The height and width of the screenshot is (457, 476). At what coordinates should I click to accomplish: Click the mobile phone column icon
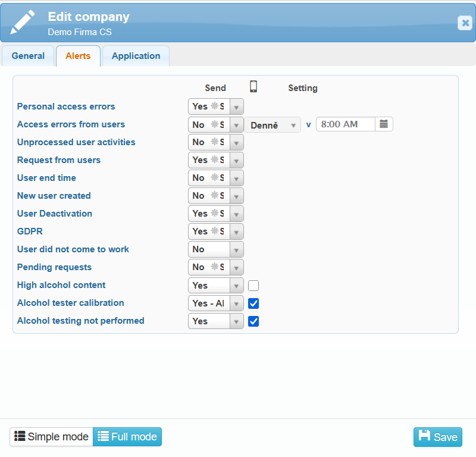click(x=253, y=87)
